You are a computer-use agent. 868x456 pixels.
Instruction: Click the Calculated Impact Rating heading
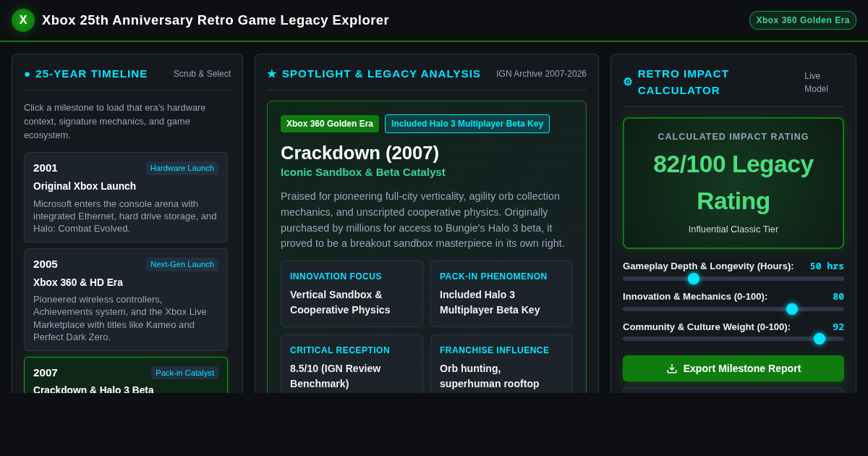733,137
